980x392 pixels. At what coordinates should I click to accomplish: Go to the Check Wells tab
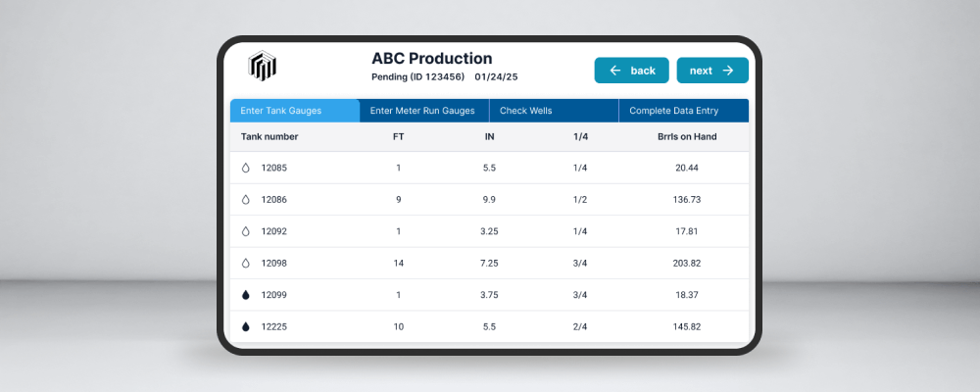pyautogui.click(x=526, y=111)
